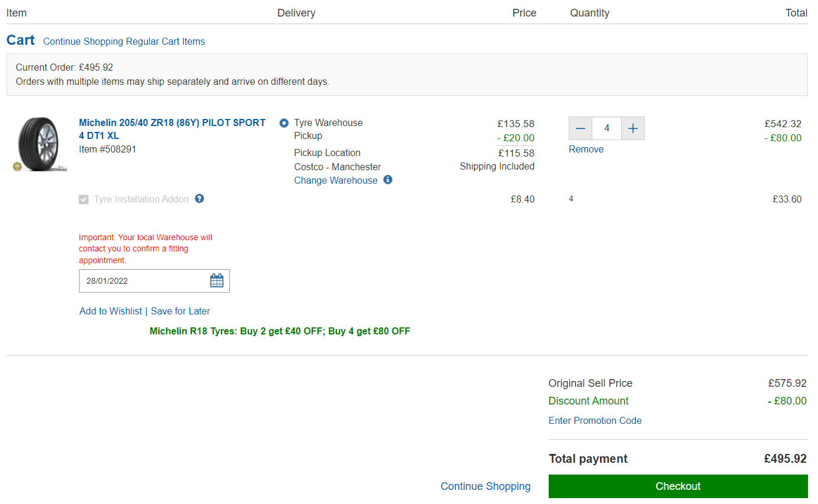Decrease quantity with the minus button
Screen dimensions: 818x504
(580, 128)
